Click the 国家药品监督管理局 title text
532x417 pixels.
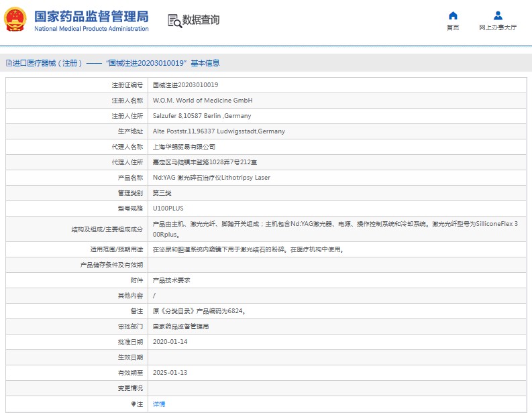point(91,16)
